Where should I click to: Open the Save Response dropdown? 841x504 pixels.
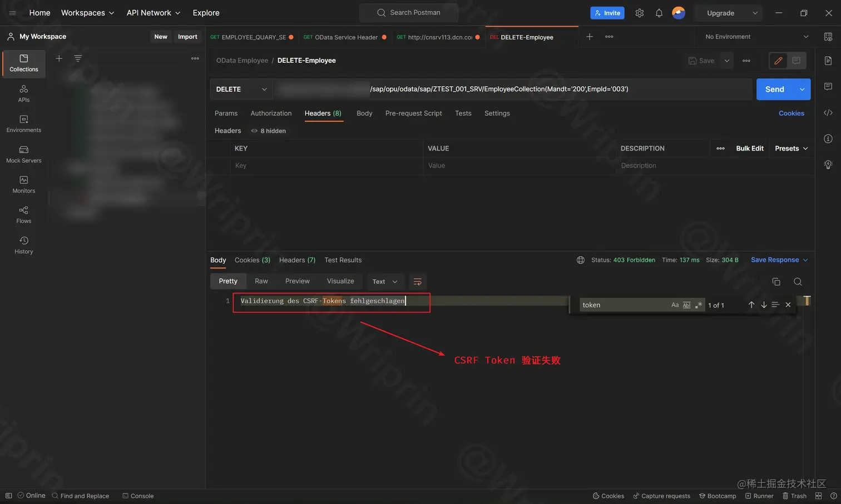point(779,260)
